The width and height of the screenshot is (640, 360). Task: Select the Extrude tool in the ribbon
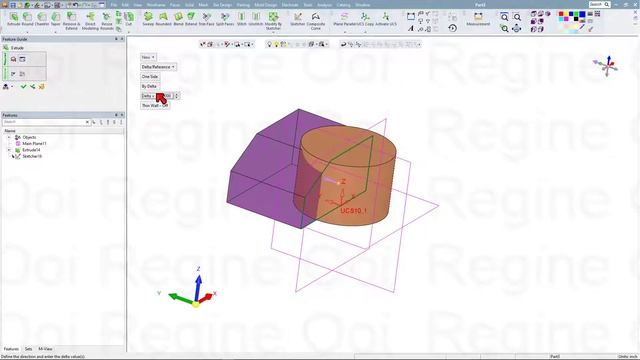(x=13, y=19)
